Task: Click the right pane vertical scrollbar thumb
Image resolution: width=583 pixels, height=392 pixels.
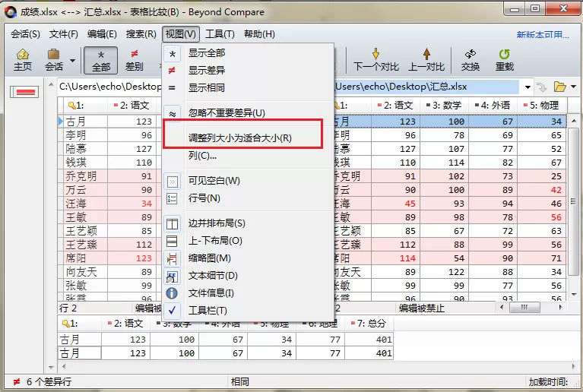Action: point(574,201)
